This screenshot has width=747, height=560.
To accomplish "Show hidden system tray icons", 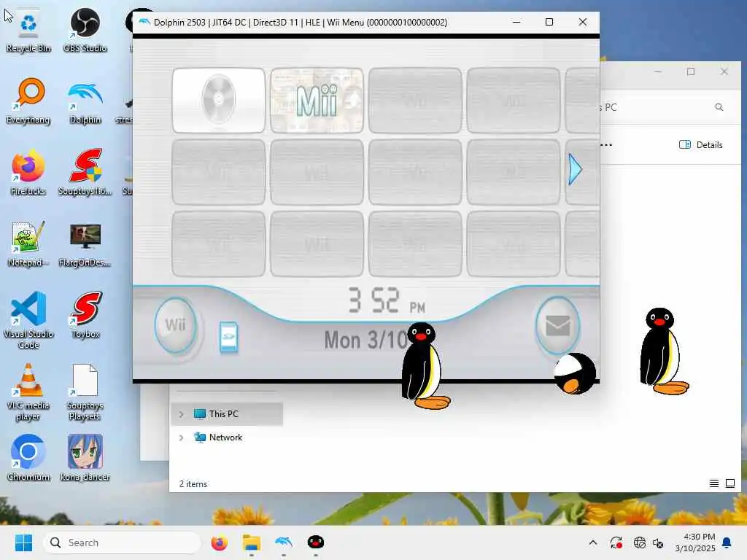I will click(x=592, y=542).
